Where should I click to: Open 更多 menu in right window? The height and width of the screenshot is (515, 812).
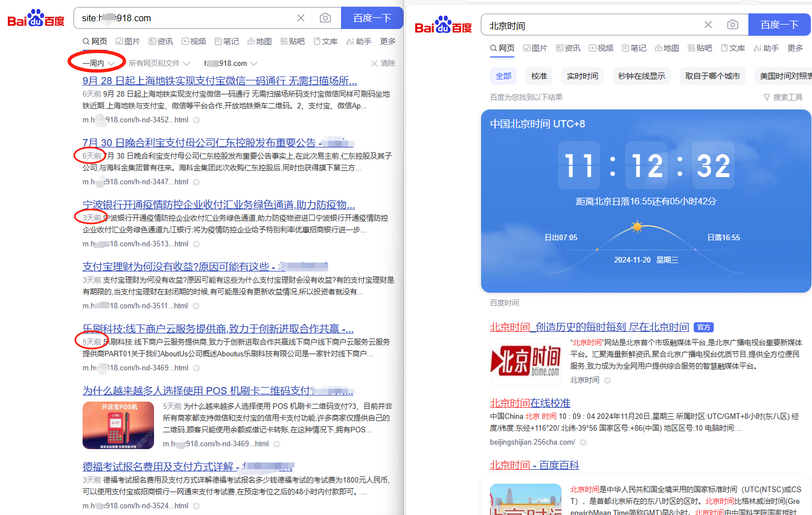click(795, 48)
